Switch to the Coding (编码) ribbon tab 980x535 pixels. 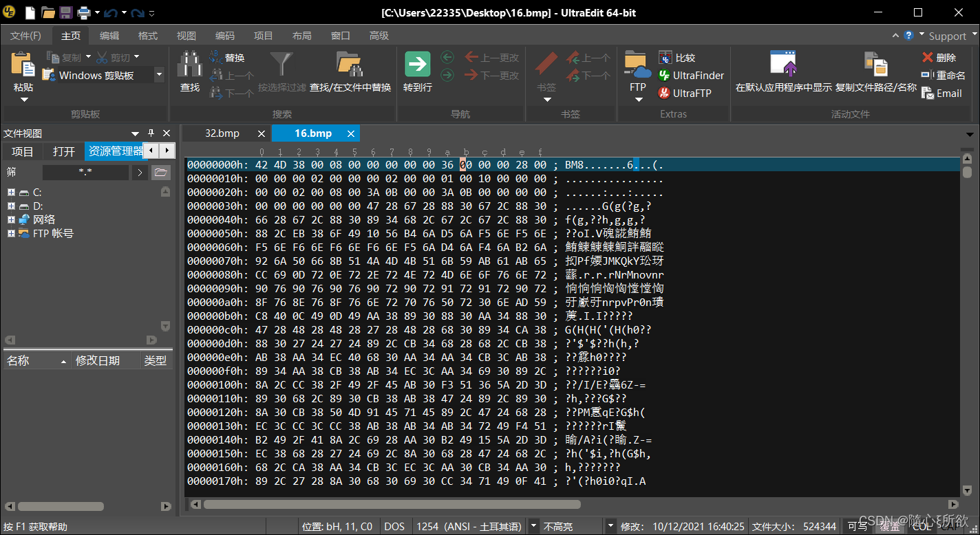pyautogui.click(x=225, y=36)
